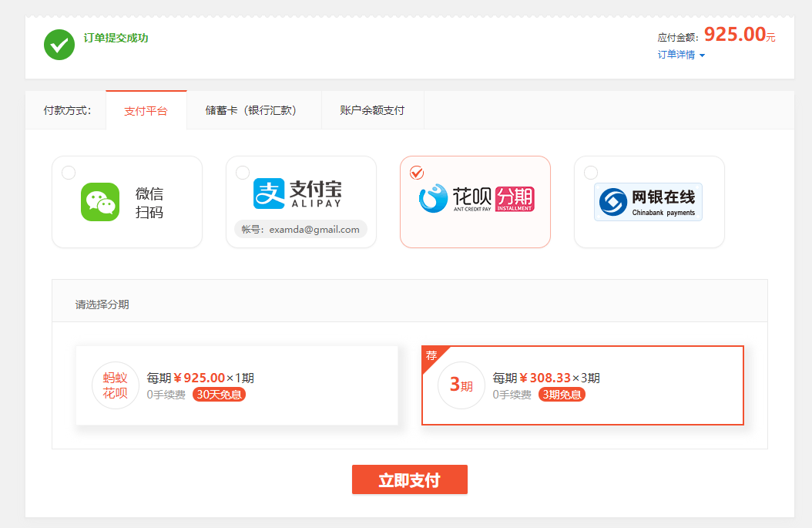Select the 网银在线 radio button
This screenshot has height=528, width=812.
pyautogui.click(x=591, y=172)
